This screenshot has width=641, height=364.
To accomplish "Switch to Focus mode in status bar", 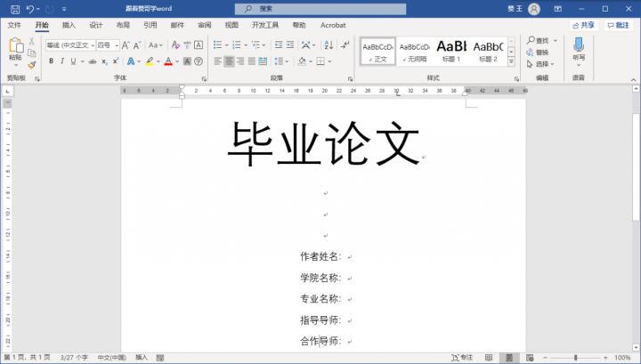I will click(x=462, y=358).
